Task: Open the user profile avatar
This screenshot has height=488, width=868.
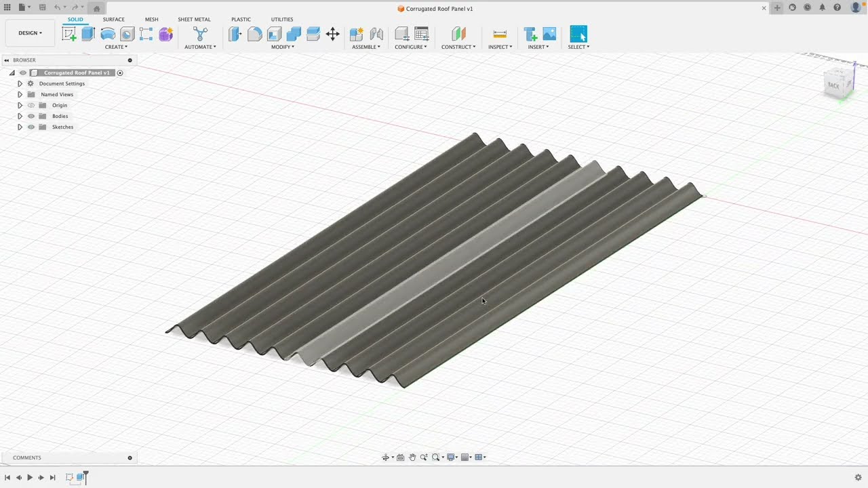Action: point(855,7)
